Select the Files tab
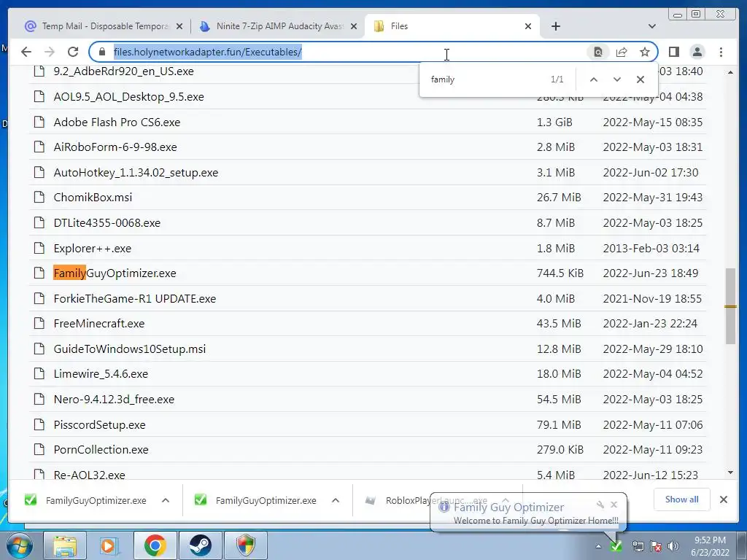This screenshot has width=747, height=560. click(x=450, y=26)
